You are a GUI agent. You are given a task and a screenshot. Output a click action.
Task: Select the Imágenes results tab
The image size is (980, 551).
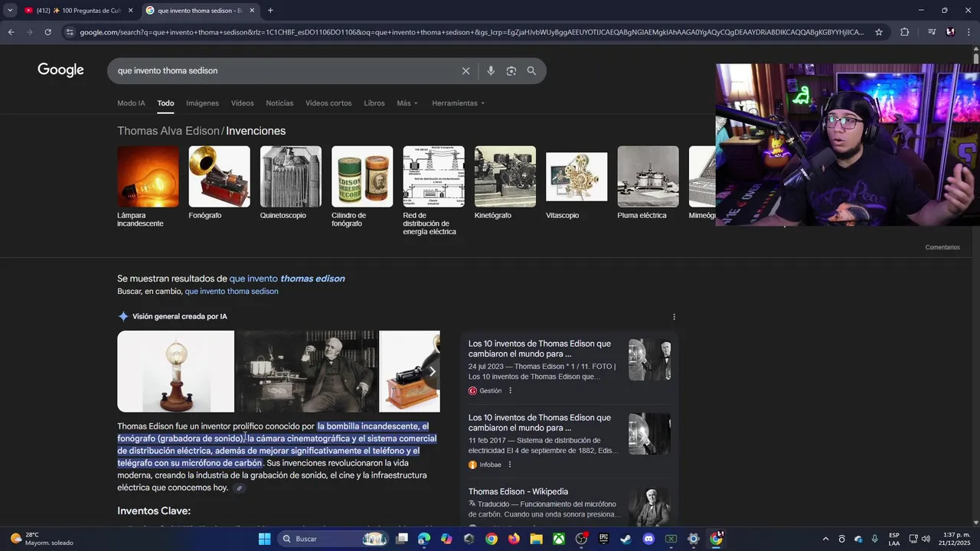202,103
